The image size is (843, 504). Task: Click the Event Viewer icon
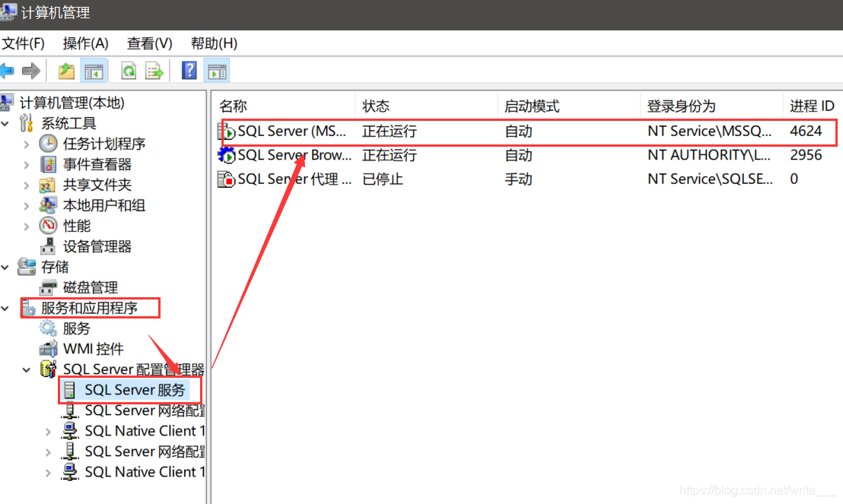[x=48, y=164]
